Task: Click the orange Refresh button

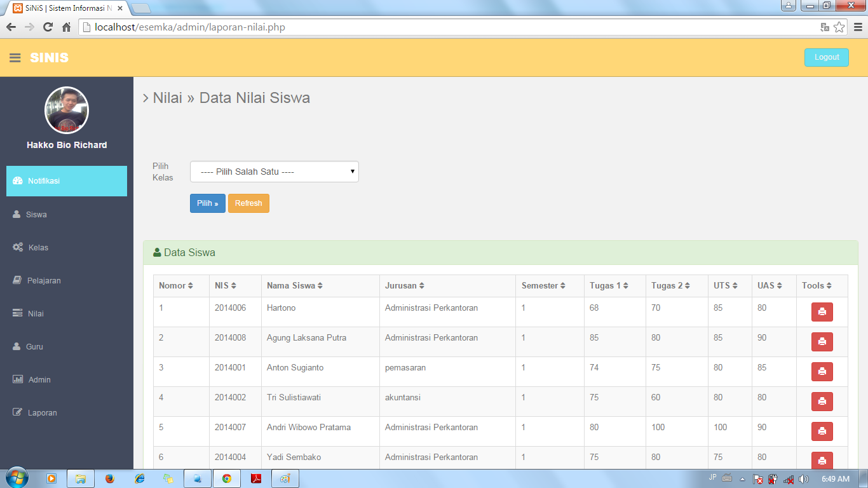Action: pos(248,203)
